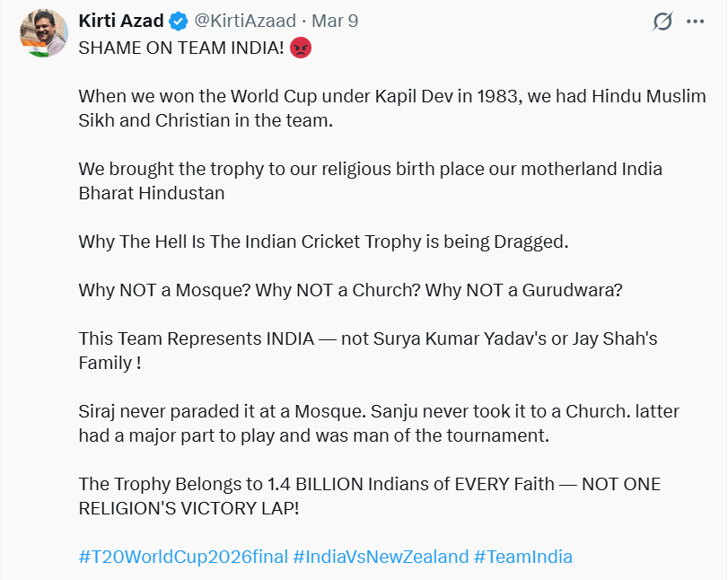Screen dimensions: 728x580
Task: Click the 'The Trophy Belongs to 1.4 BILLION' line
Action: [369, 484]
